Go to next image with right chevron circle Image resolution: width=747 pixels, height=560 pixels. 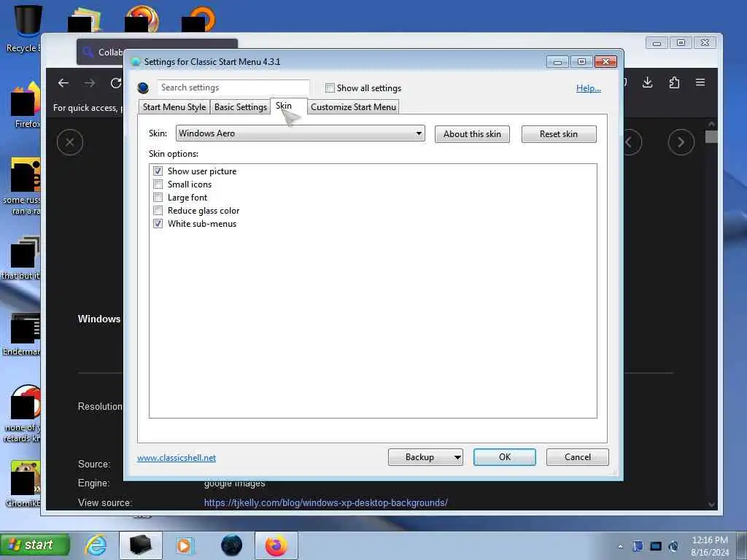click(681, 142)
